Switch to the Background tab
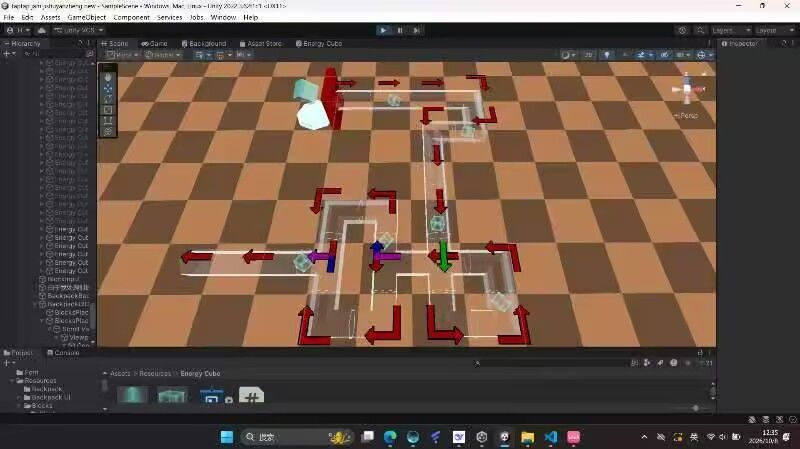Screen dimensions: 800x449 tap(204, 44)
